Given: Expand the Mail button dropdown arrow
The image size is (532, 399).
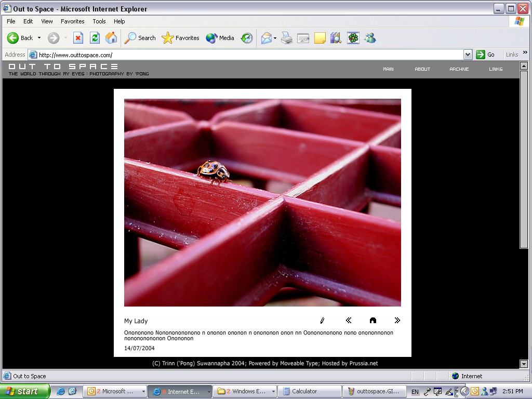Looking at the screenshot, I should (x=275, y=38).
